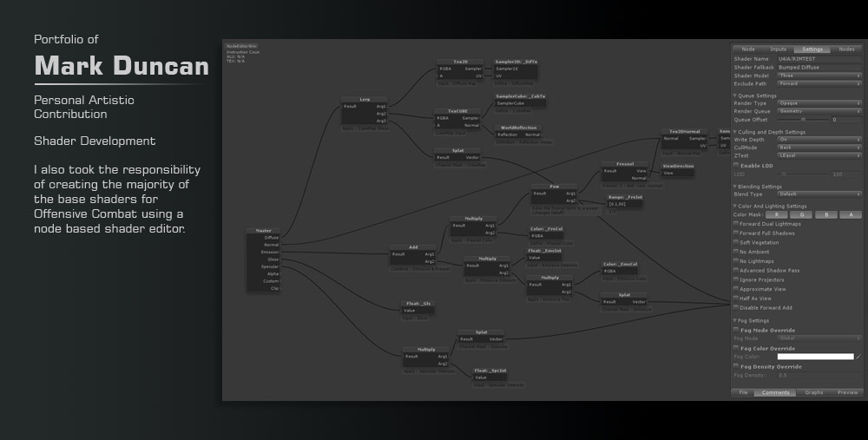The image size is (868, 440).
Task: Tick the Half As View checkbox
Action: (736, 299)
